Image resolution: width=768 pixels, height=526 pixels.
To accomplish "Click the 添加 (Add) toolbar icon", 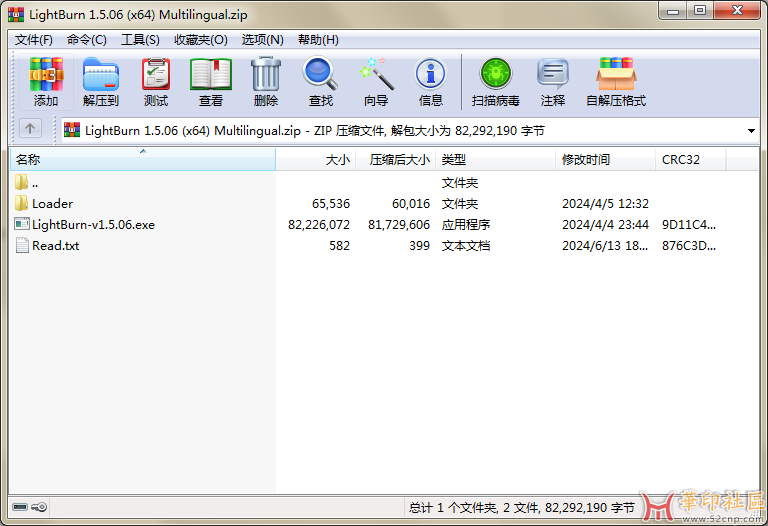I will click(46, 74).
